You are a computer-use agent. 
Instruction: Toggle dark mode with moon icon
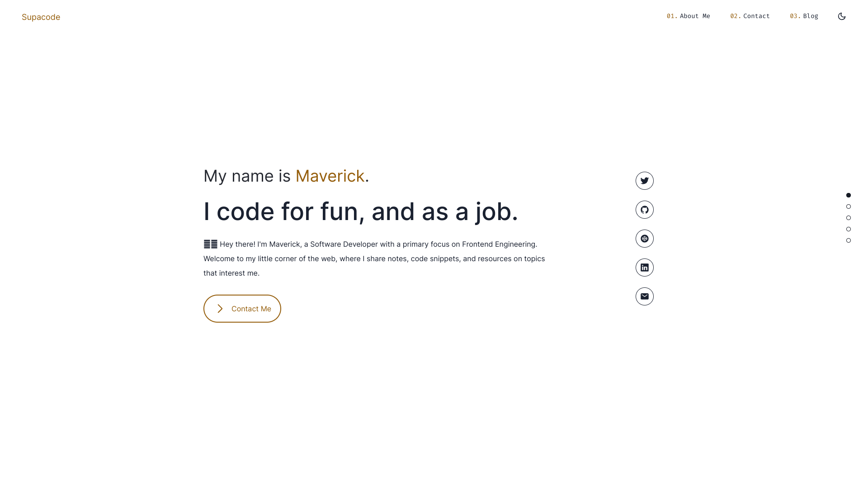[x=842, y=16]
